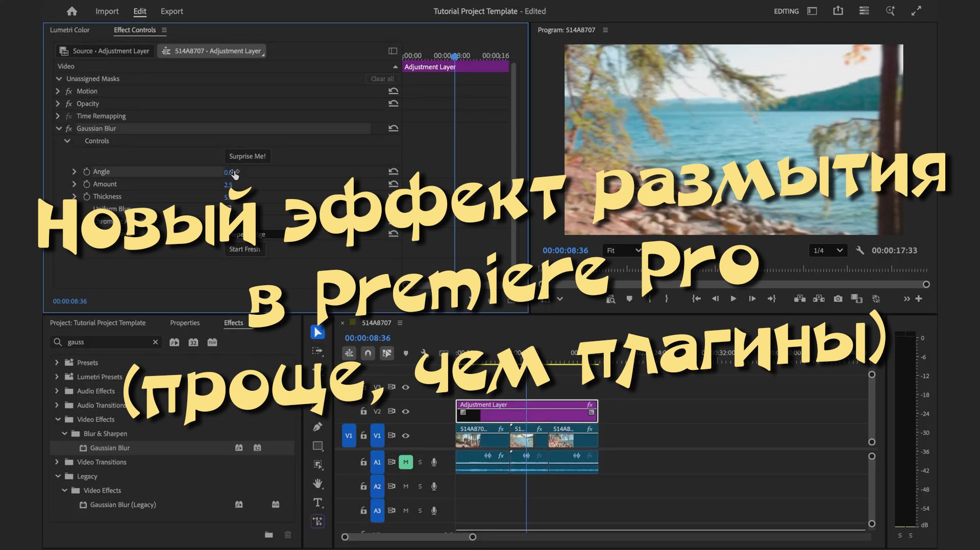This screenshot has width=980, height=550.
Task: Collapse the Gaussian Blur effect
Action: tap(59, 128)
